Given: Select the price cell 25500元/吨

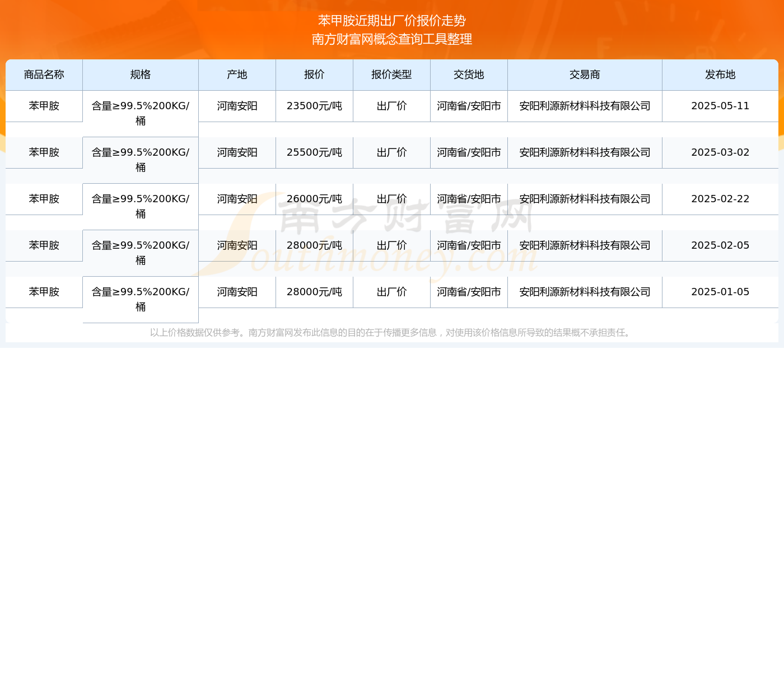Looking at the screenshot, I should pyautogui.click(x=314, y=152).
